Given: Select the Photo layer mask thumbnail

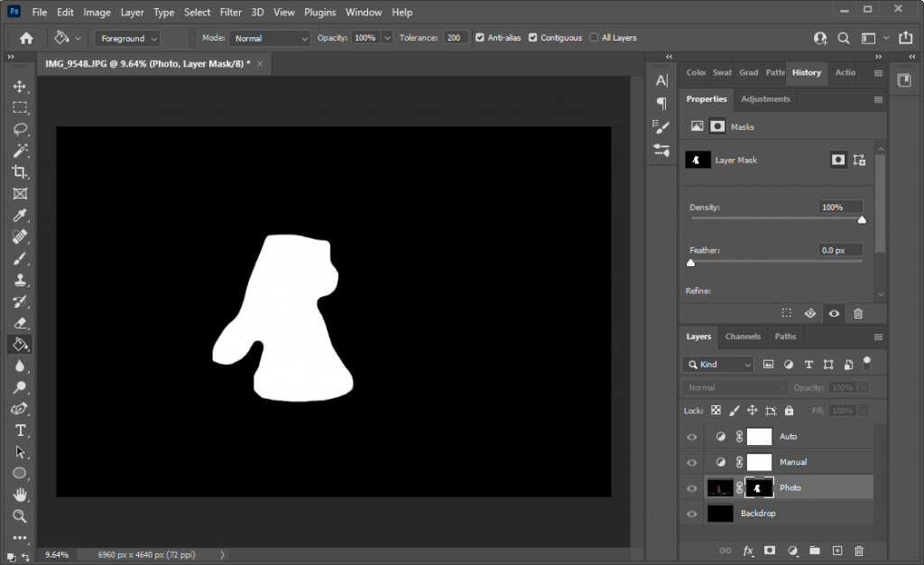Looking at the screenshot, I should [x=758, y=487].
